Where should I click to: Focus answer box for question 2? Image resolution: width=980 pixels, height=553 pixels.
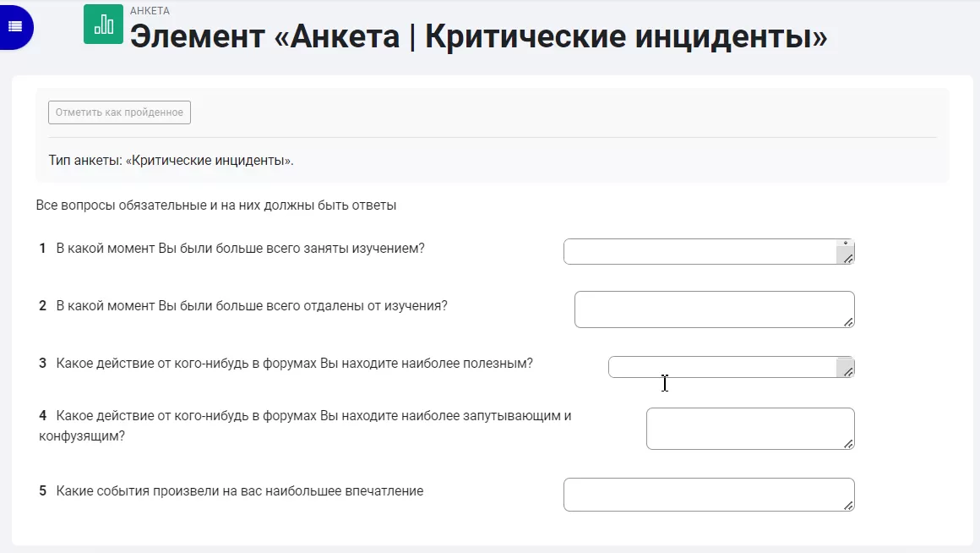tap(715, 309)
